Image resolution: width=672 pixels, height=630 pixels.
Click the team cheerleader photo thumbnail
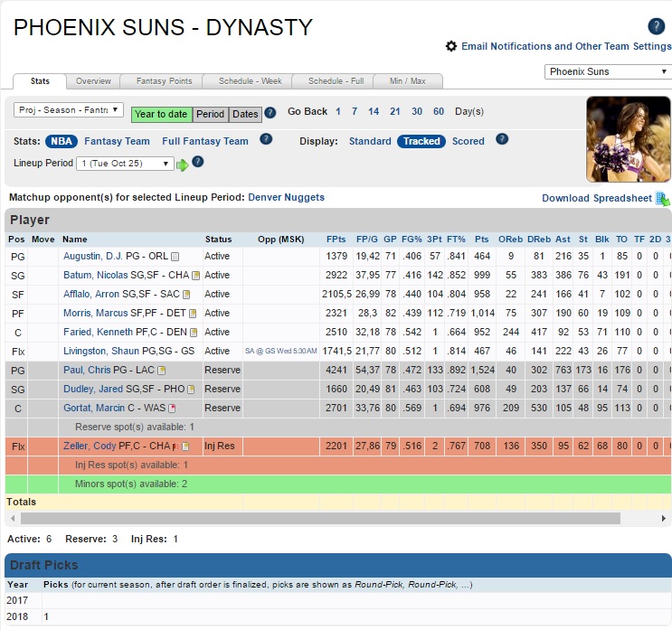click(x=629, y=139)
